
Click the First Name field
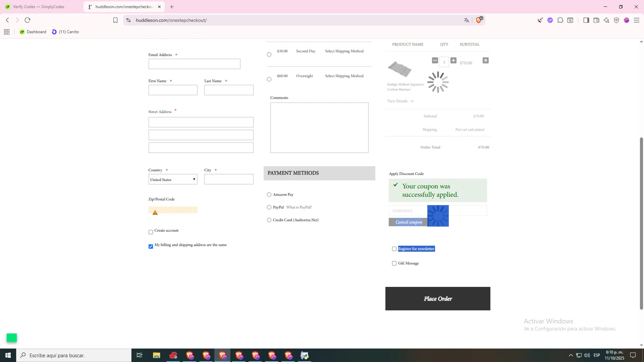pyautogui.click(x=173, y=90)
